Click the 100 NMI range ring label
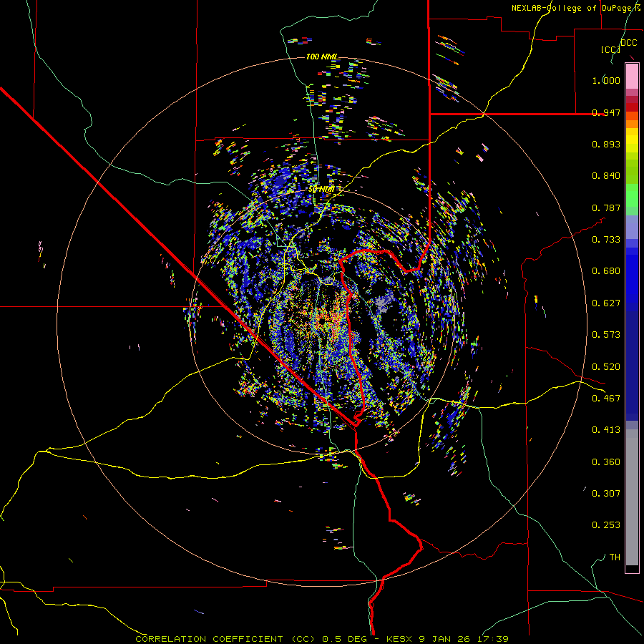 tap(323, 57)
